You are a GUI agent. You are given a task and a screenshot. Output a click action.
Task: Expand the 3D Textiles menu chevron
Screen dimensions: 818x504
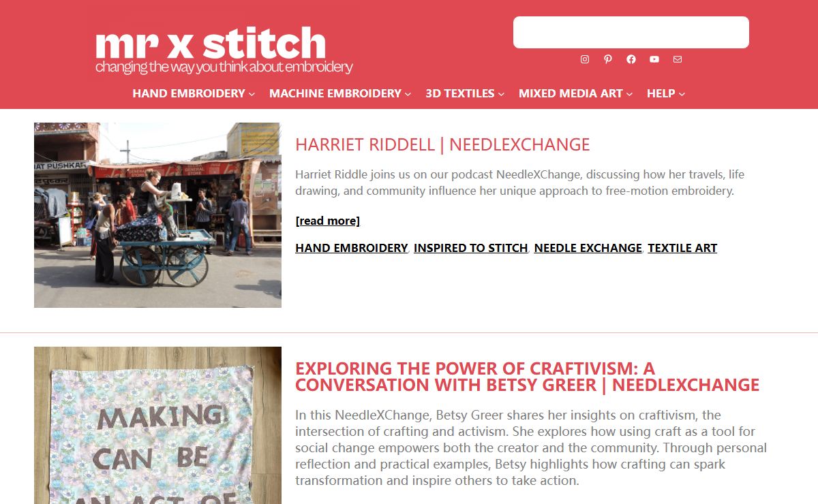[x=502, y=94]
